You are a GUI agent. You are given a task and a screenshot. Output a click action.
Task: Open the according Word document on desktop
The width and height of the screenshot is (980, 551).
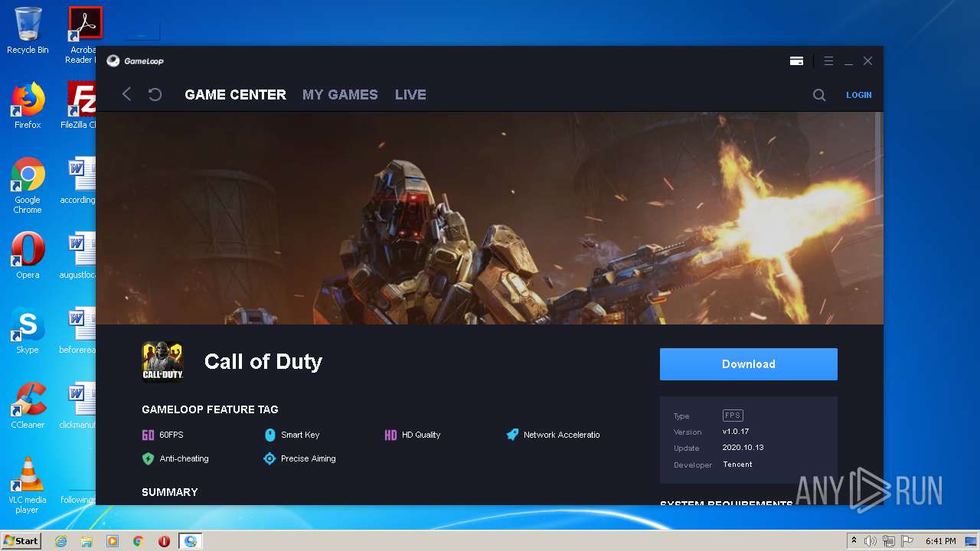(78, 181)
